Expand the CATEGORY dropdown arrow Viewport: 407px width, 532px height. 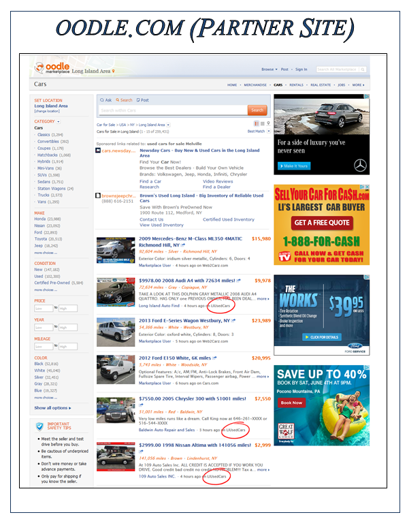point(59,121)
